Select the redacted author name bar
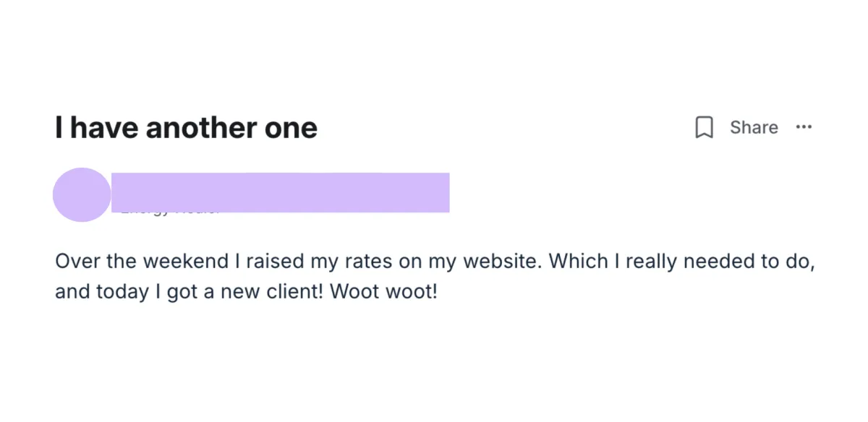The width and height of the screenshot is (868, 422). 280,192
